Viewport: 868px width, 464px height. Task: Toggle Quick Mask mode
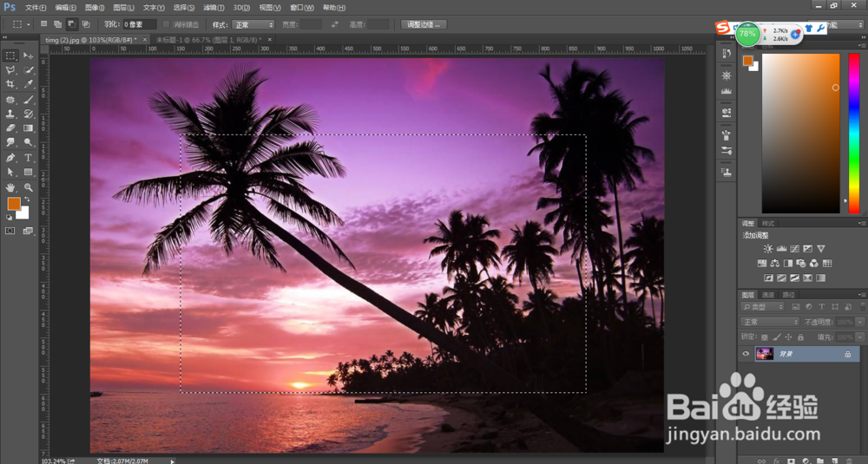pos(10,231)
